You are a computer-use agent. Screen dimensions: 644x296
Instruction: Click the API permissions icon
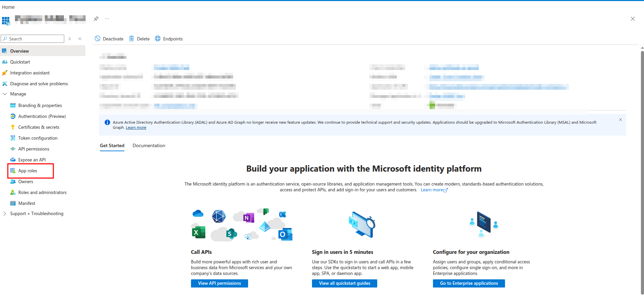tap(13, 149)
